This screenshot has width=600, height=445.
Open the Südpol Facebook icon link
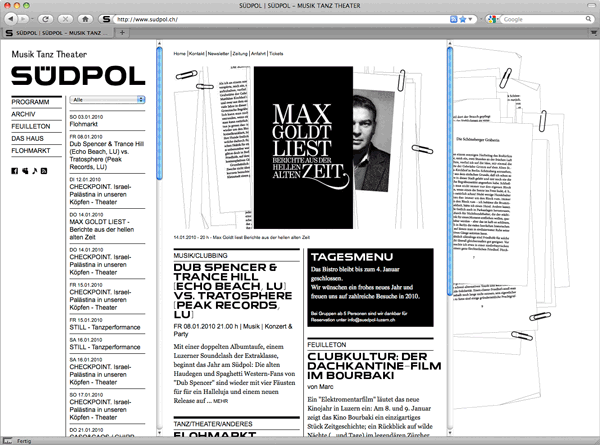(15, 171)
